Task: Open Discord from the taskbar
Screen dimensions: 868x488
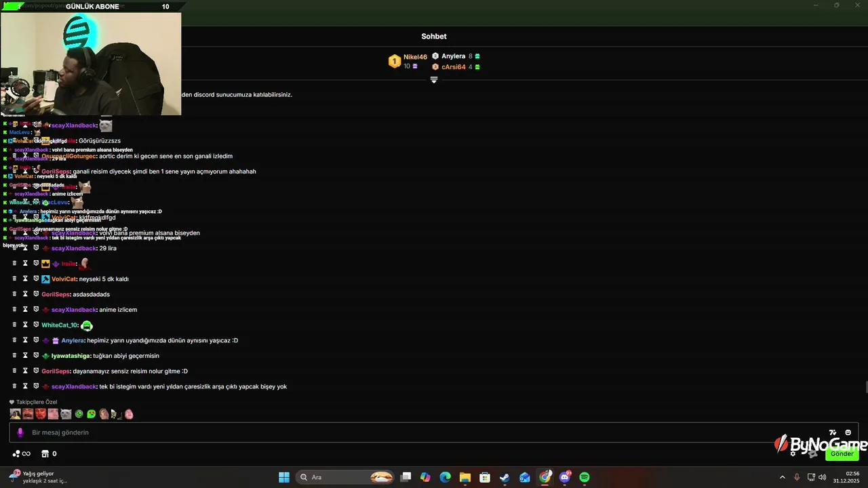Action: (x=565, y=477)
